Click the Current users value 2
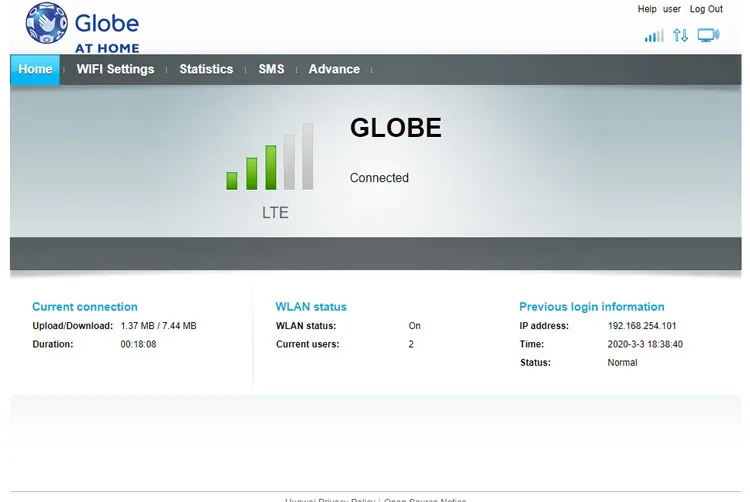This screenshot has width=750, height=502. pos(411,344)
